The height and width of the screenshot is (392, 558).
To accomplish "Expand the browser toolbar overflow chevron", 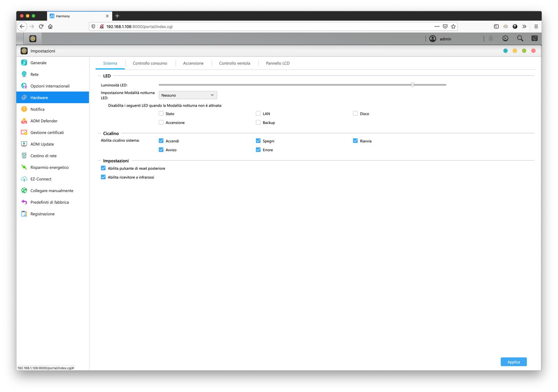I will point(524,26).
